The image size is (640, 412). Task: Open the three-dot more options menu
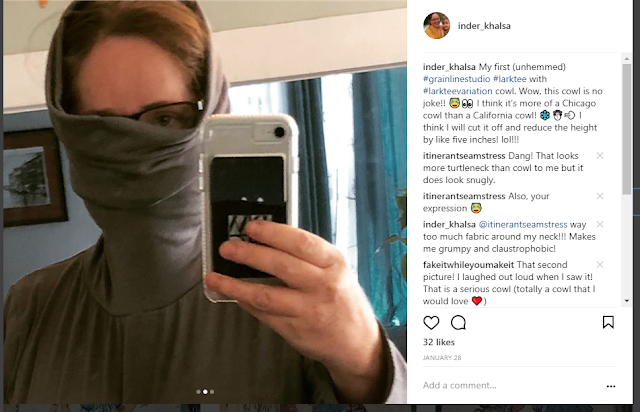(611, 386)
